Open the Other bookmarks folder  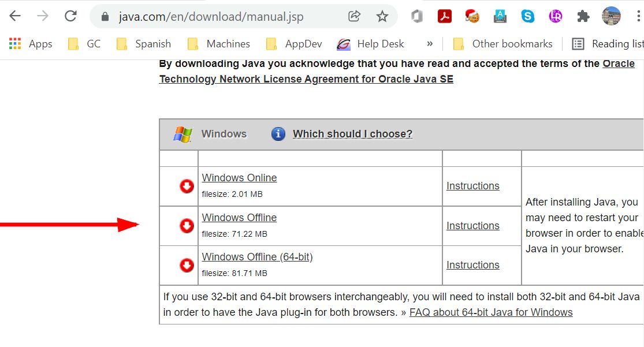[x=502, y=44]
